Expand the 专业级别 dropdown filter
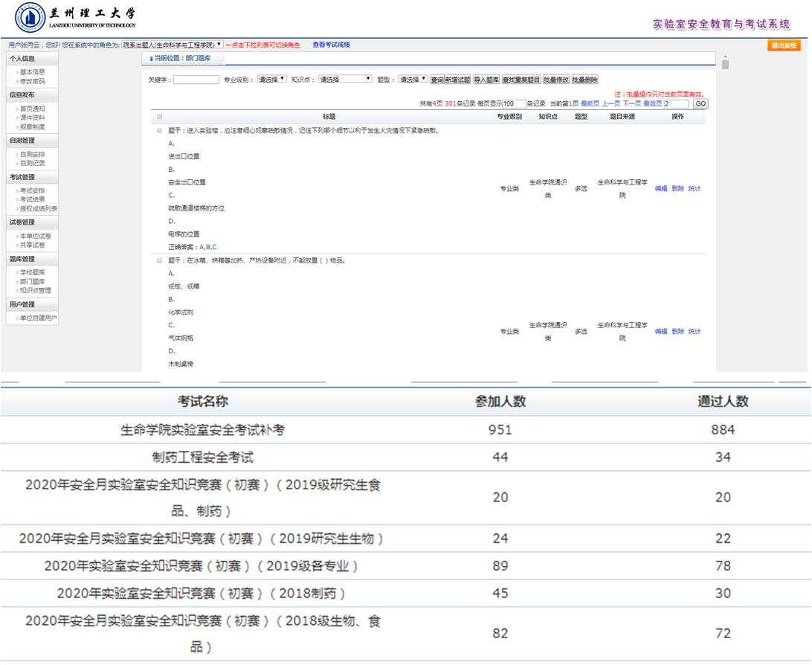This screenshot has height=665, width=812. (271, 80)
